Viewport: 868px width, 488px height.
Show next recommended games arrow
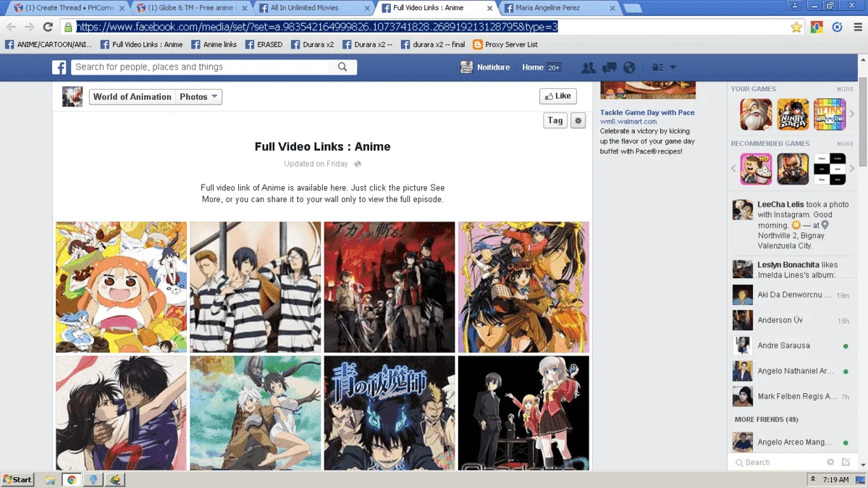[x=852, y=169]
